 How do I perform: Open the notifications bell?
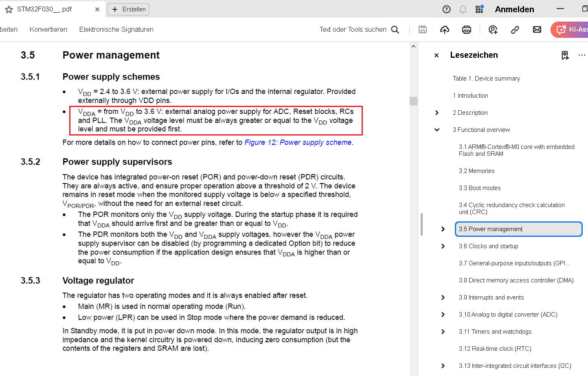click(463, 9)
